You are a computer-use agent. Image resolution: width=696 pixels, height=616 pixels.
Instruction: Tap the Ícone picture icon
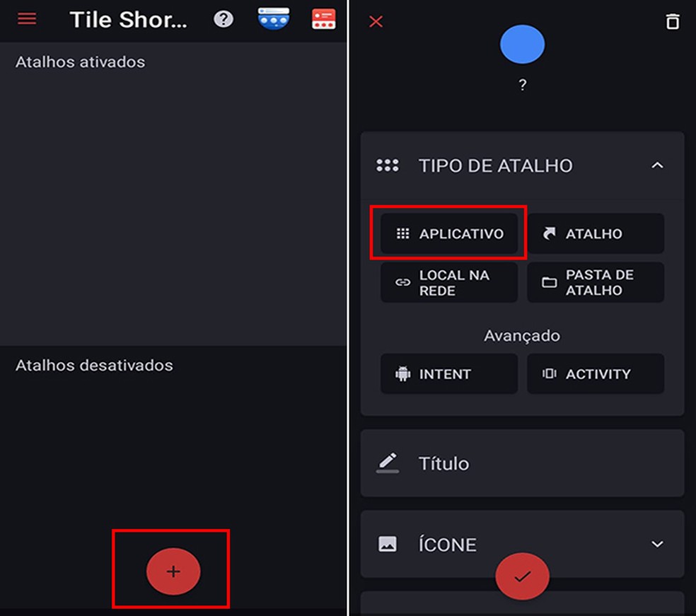click(387, 544)
